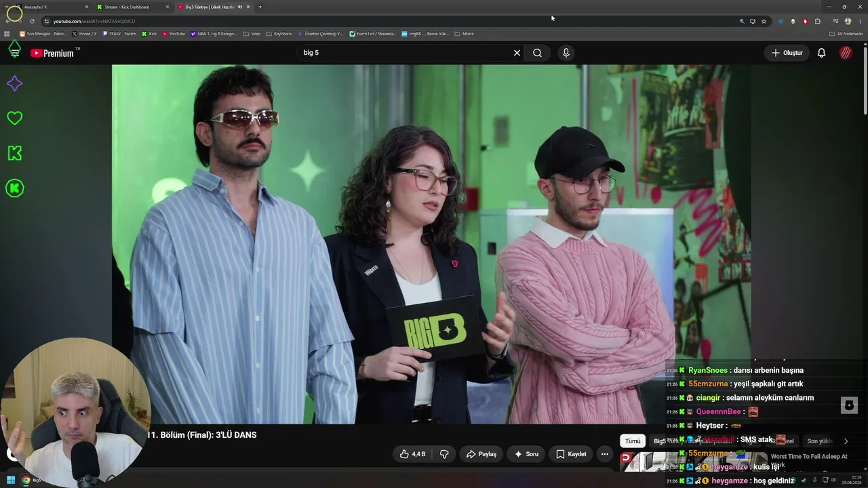
Task: Close the Kick Dashboard tab
Action: pos(167,7)
